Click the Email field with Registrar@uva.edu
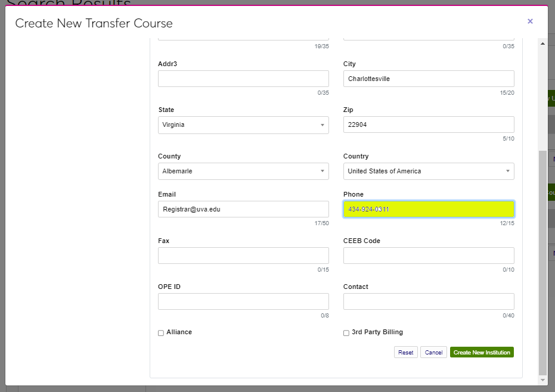The height and width of the screenshot is (392, 555). pos(243,209)
